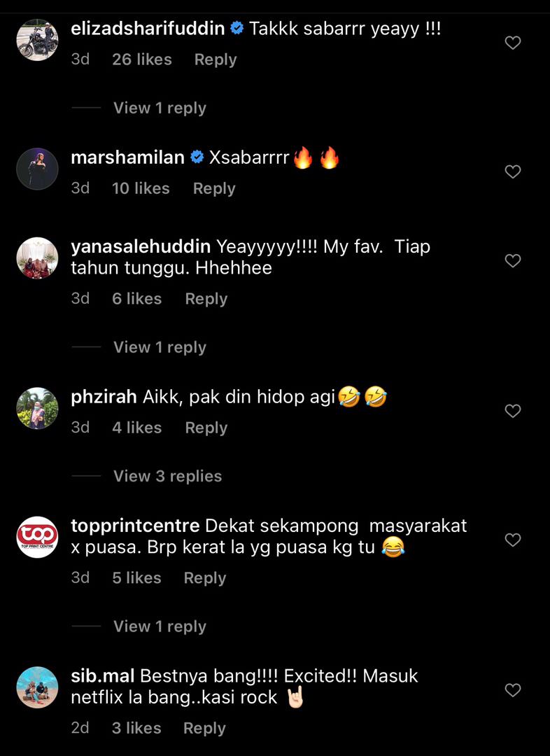Viewport: 550px width, 756px height.
Task: View 26 likes on elizadsharifuddin's comment
Action: click(142, 59)
